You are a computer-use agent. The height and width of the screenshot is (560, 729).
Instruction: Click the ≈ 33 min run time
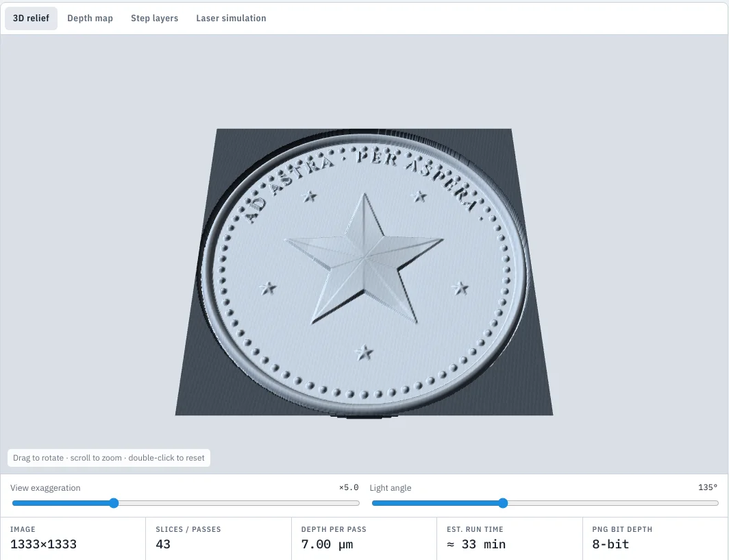[476, 544]
